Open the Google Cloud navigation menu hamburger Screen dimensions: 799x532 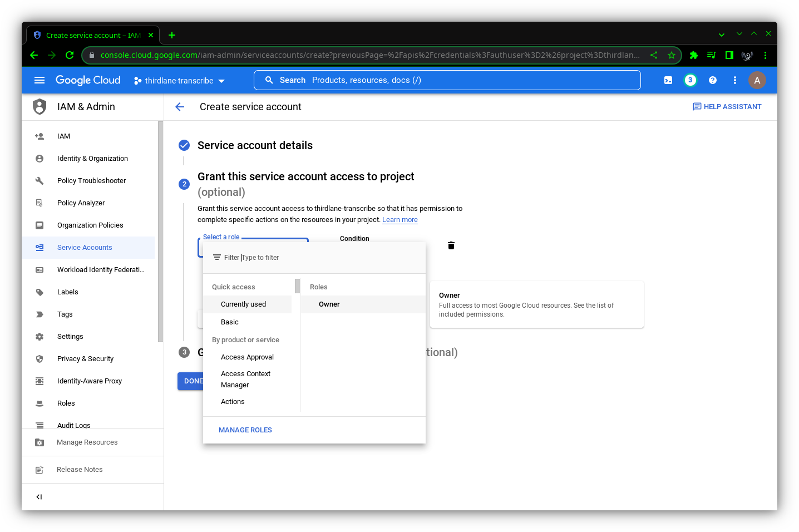[x=40, y=80]
